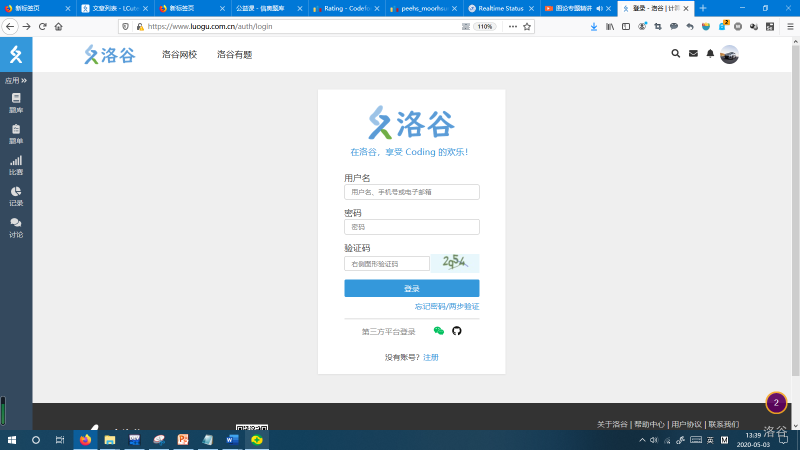800x450 pixels.
Task: Expand the 应用 sidebar menu
Action: tap(16, 80)
